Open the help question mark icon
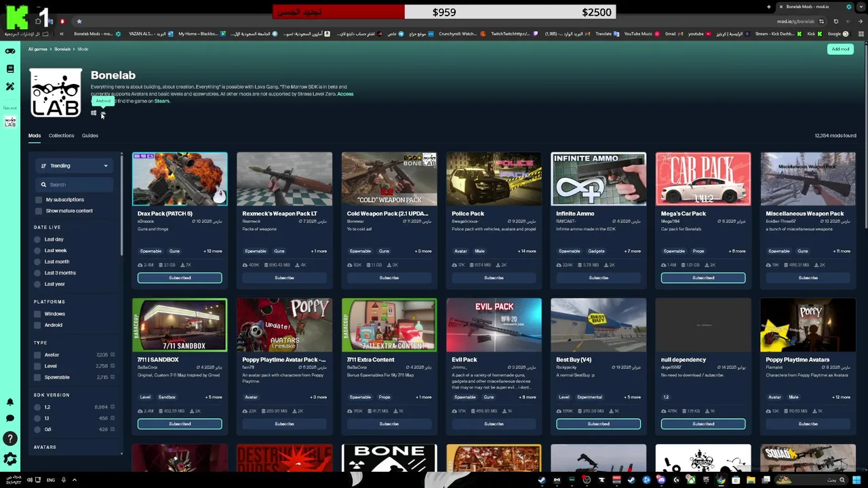 coord(10,439)
